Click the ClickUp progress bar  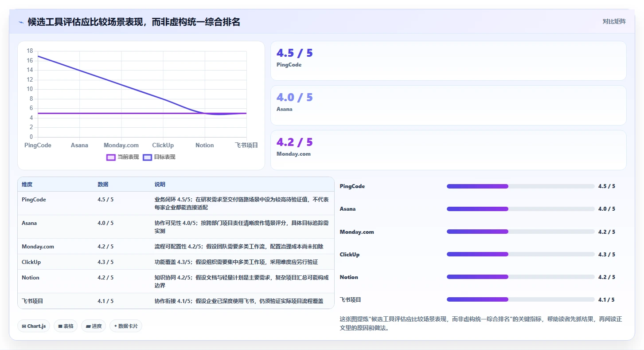point(520,254)
